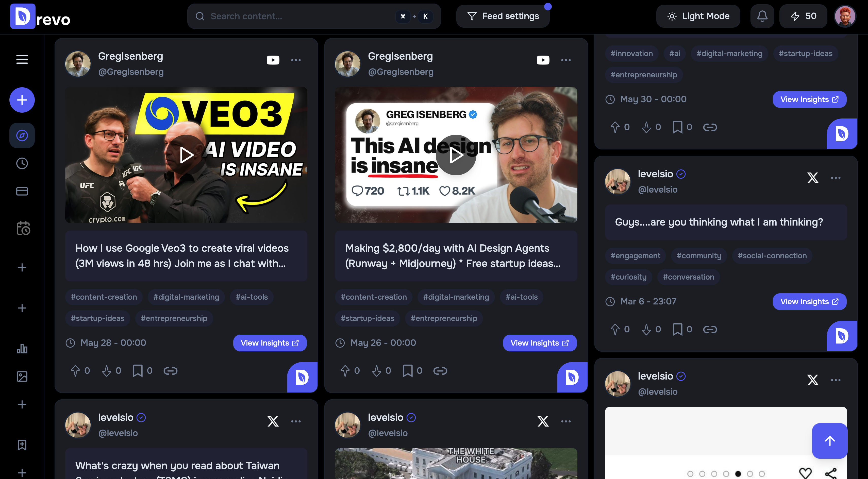Viewport: 868px width, 479px height.
Task: Open the YouTube icon on GregIsenberg's Veo3 post
Action: [273, 60]
